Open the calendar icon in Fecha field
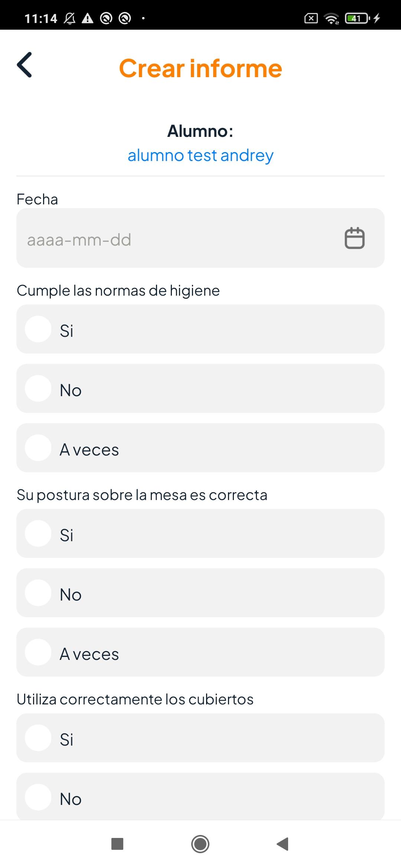Viewport: 401px width, 868px height. (355, 238)
